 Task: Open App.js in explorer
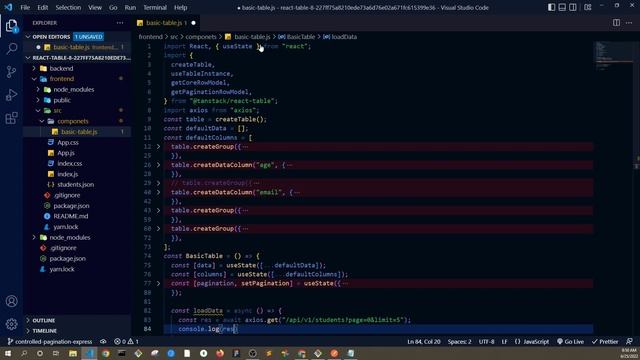point(66,153)
